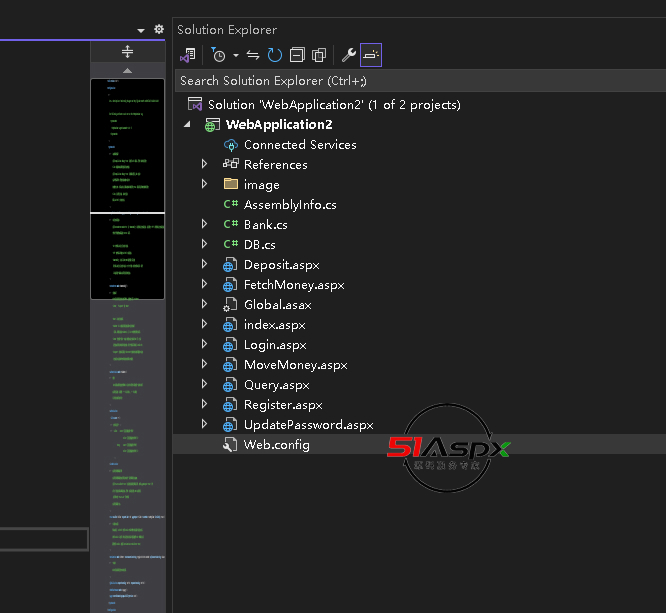The height and width of the screenshot is (613, 666).
Task: Expand Global.asax node
Action: pos(204,304)
